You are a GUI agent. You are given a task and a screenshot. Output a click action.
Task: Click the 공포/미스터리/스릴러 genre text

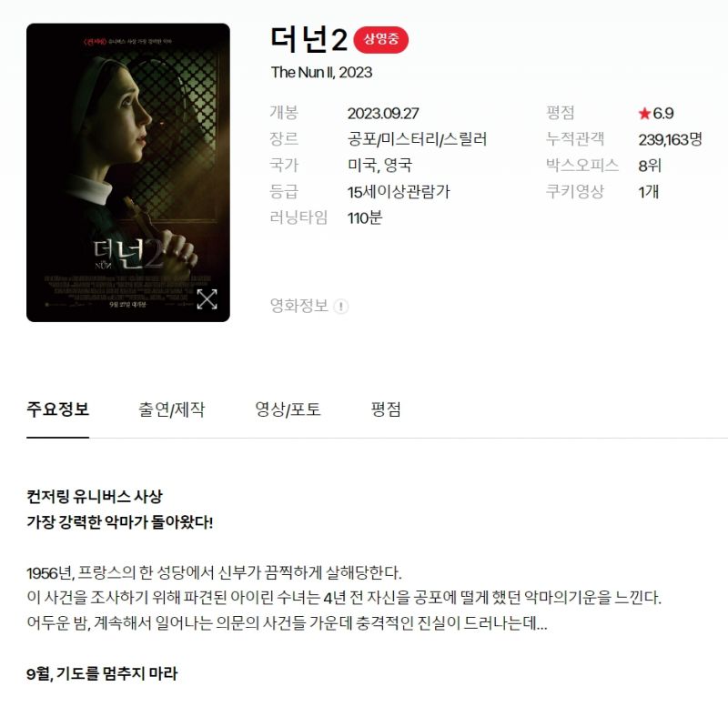point(417,139)
